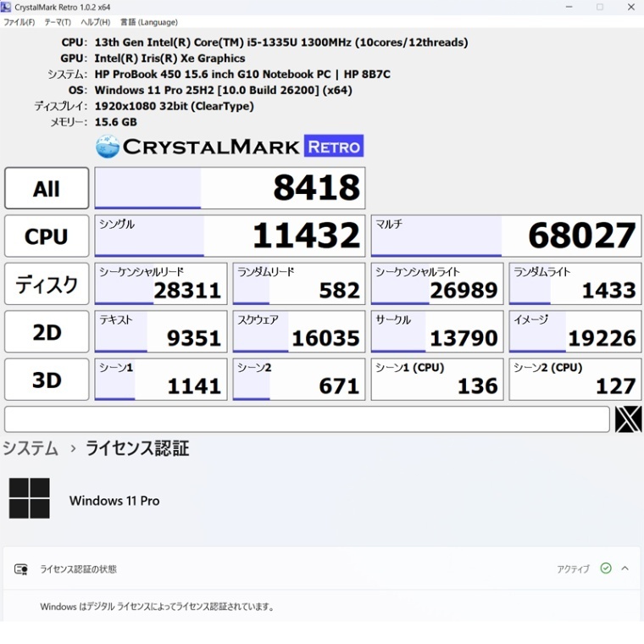Screen dimensions: 644x644
Task: Click the テキスト 2D score 9351
Action: tap(161, 332)
